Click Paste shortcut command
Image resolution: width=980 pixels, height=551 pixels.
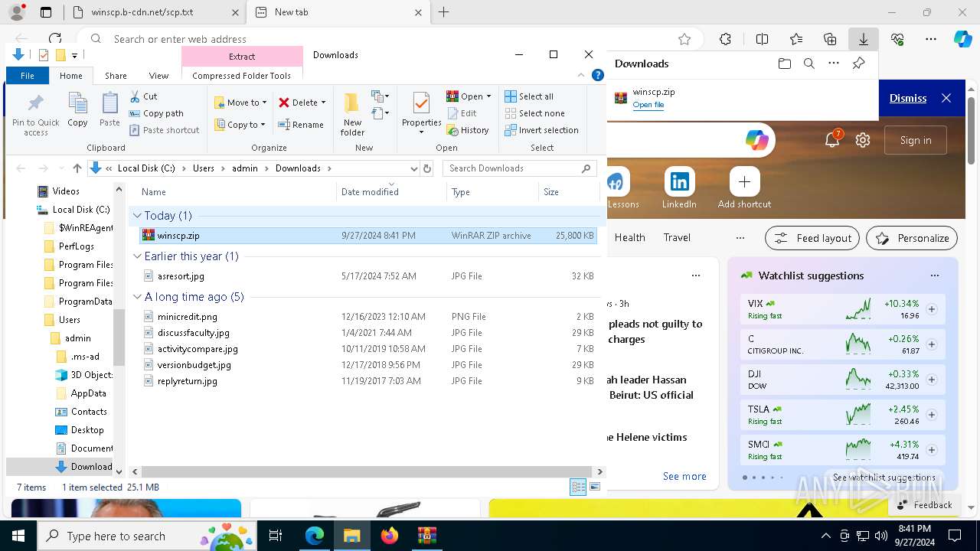(164, 130)
